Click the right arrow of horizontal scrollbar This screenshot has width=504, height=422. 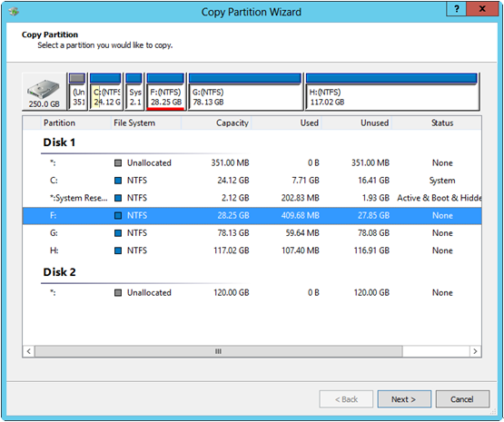tap(475, 351)
